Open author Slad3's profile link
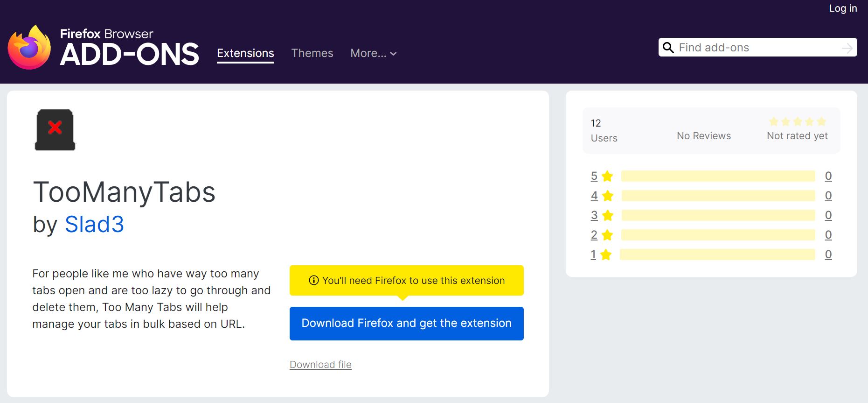 click(x=94, y=224)
